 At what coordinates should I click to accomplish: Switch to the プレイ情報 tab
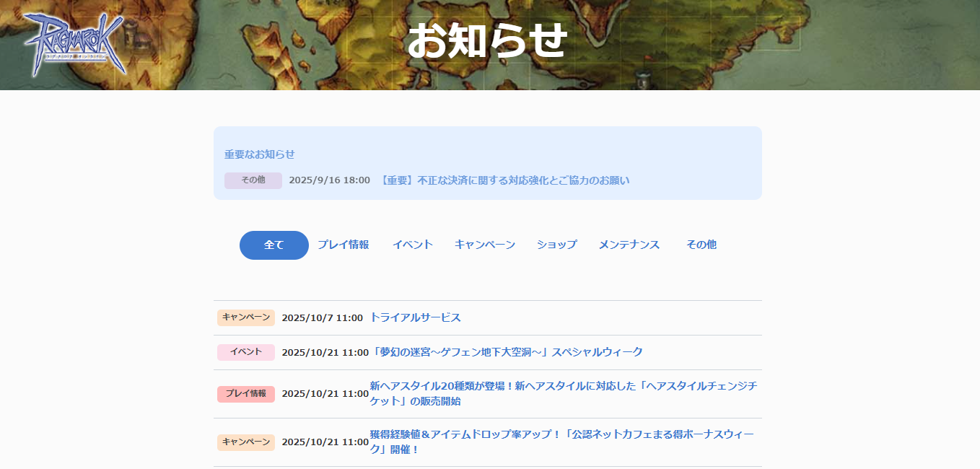pyautogui.click(x=344, y=245)
